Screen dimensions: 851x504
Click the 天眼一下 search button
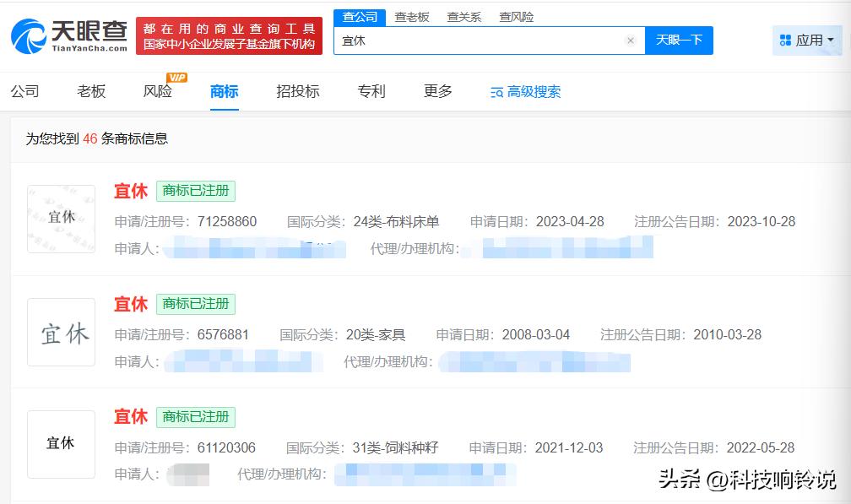[679, 41]
